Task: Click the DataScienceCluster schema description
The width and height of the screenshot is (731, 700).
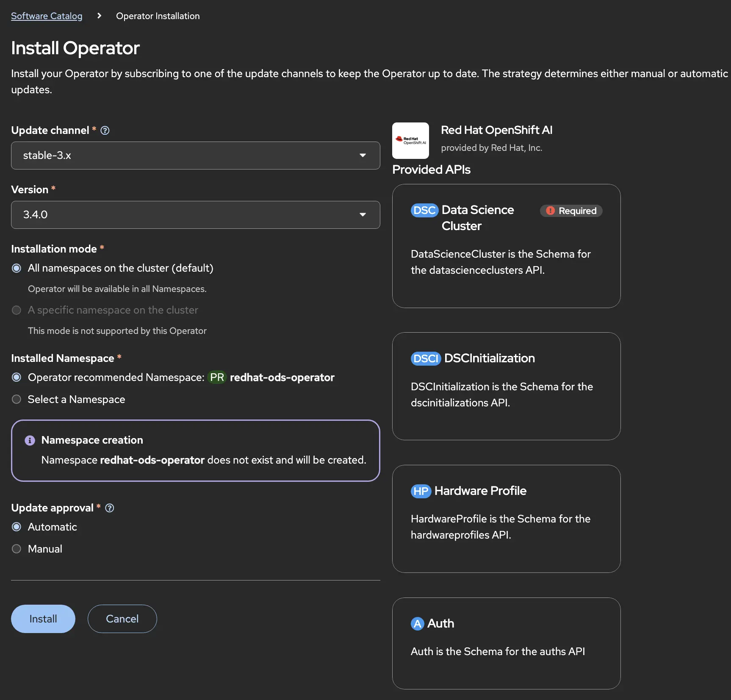Action: point(501,262)
